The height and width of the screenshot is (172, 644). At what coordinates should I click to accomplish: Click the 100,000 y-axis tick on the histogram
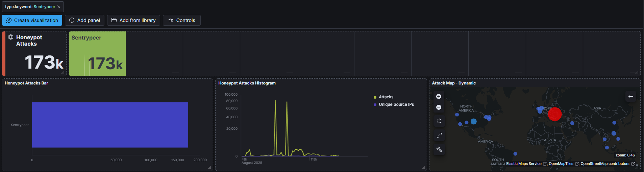pyautogui.click(x=231, y=95)
